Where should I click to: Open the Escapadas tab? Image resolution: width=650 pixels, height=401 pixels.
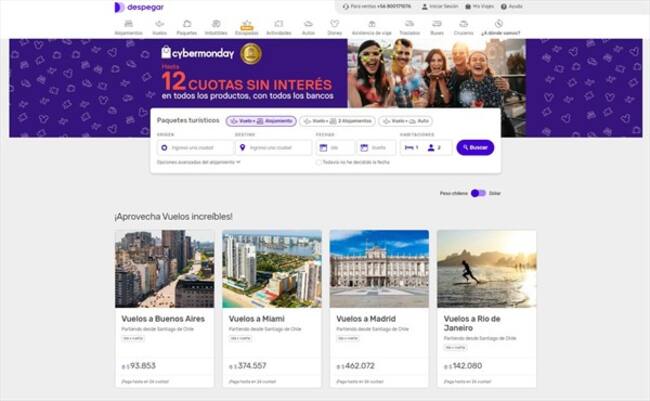(246, 26)
